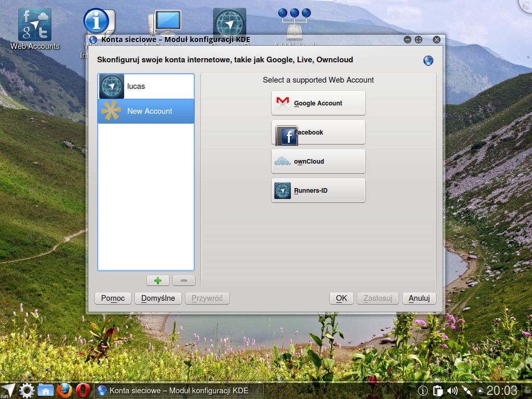This screenshot has height=399, width=532.
Task: Click the 20:03 clock
Action: coord(502,391)
